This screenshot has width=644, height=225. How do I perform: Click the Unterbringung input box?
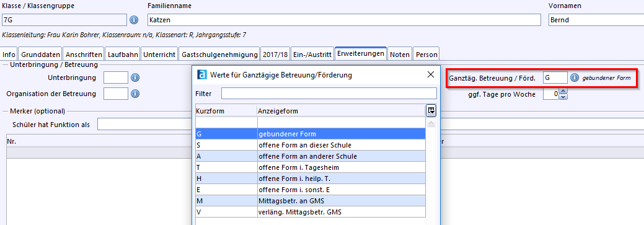(116, 77)
